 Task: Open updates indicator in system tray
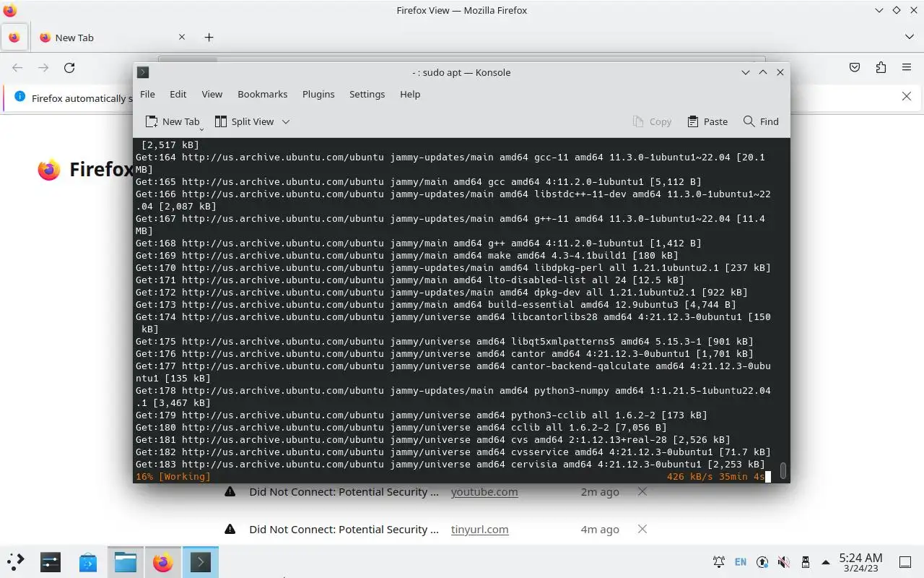click(762, 561)
